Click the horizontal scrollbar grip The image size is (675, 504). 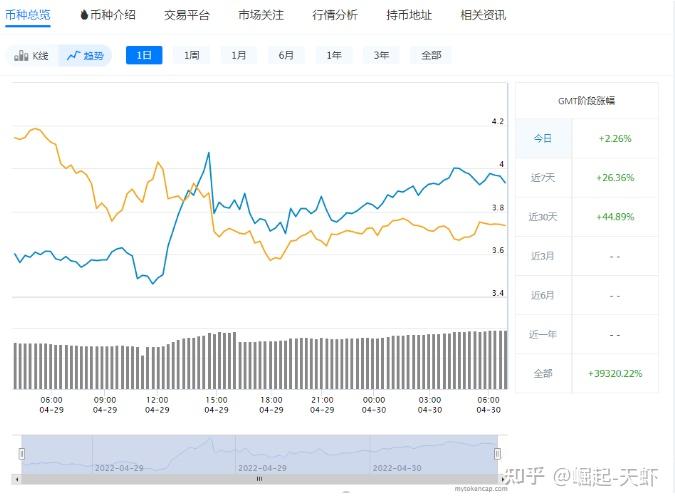(259, 479)
